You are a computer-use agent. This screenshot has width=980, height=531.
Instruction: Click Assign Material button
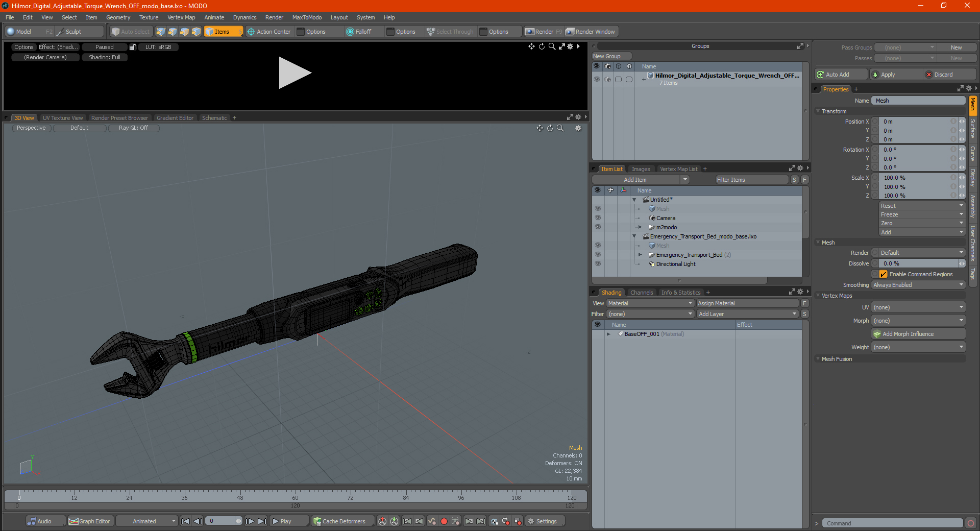(x=747, y=303)
